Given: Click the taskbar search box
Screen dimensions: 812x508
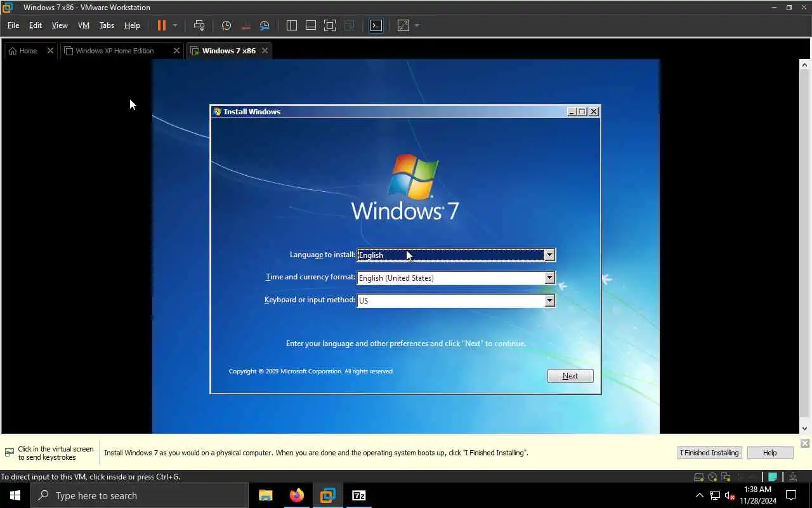Looking at the screenshot, I should (x=139, y=495).
